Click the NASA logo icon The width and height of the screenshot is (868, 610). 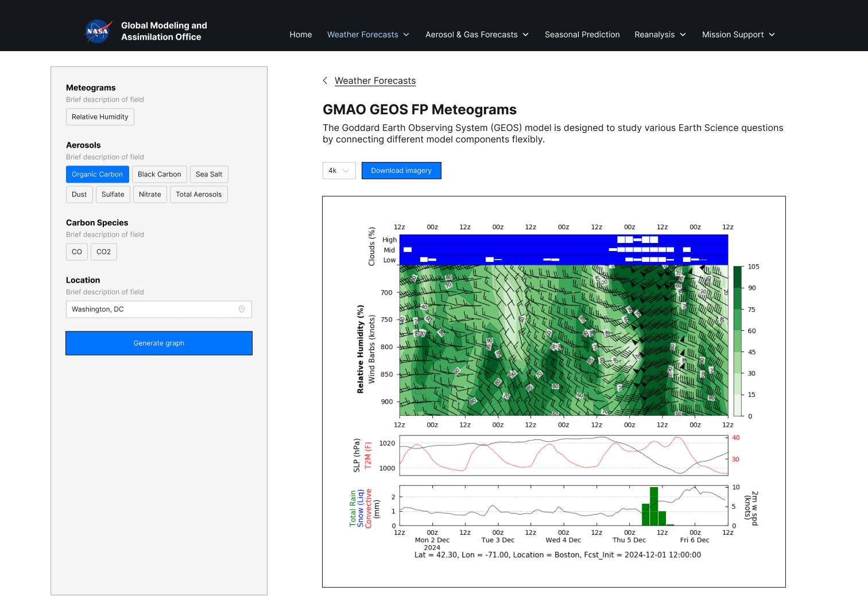tap(98, 31)
